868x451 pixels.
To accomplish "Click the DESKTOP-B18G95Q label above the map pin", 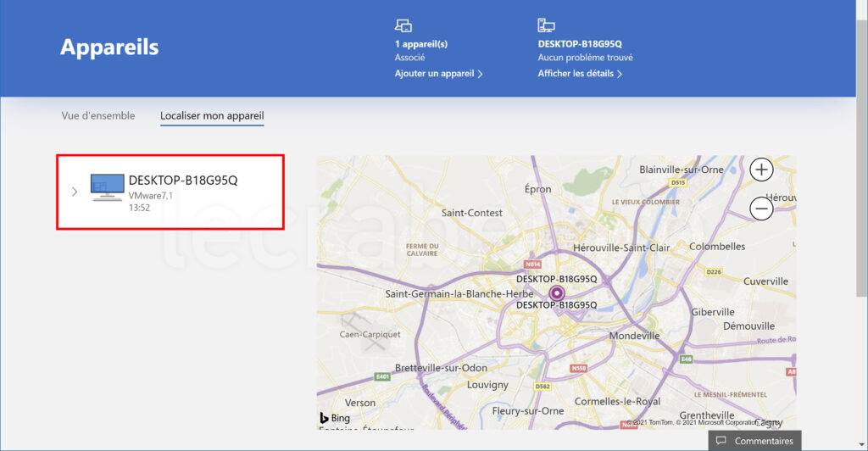I will click(556, 279).
